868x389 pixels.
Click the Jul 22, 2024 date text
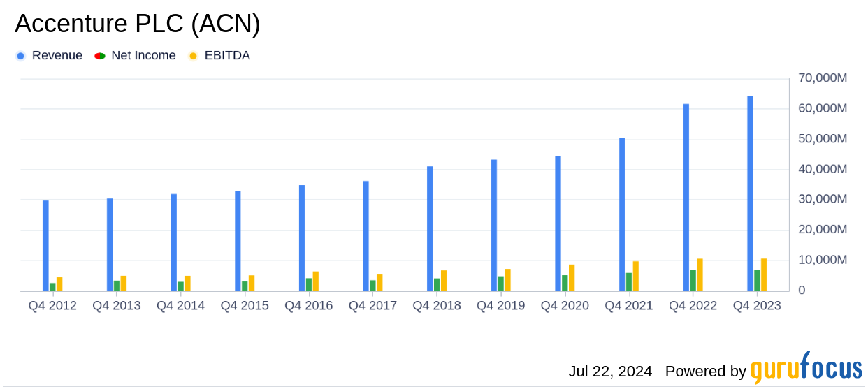610,372
